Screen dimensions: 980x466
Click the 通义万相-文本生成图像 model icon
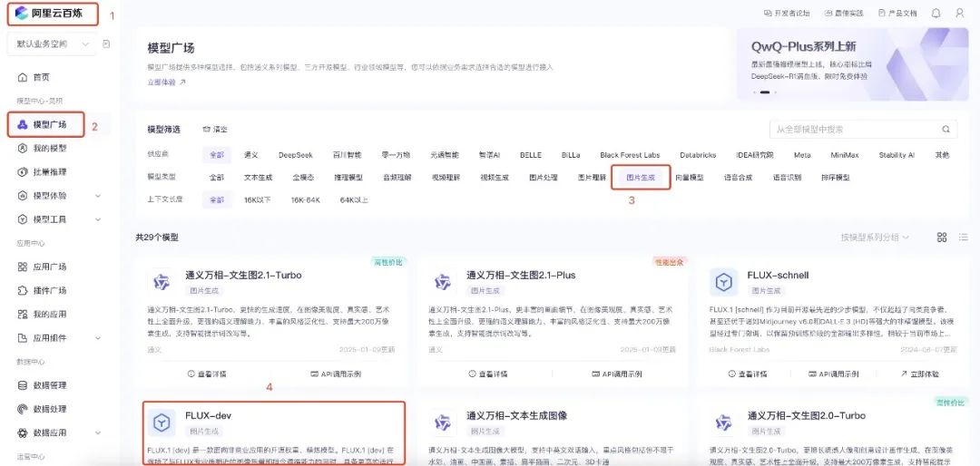click(443, 422)
